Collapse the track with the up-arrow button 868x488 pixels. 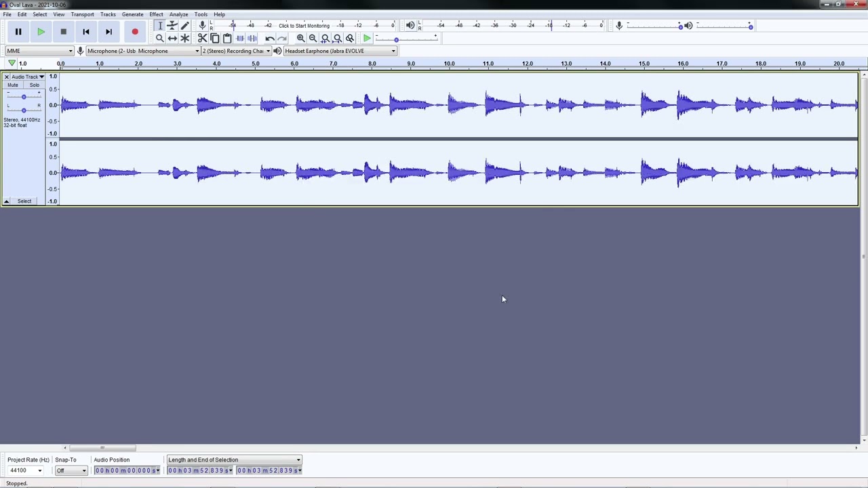coord(6,201)
